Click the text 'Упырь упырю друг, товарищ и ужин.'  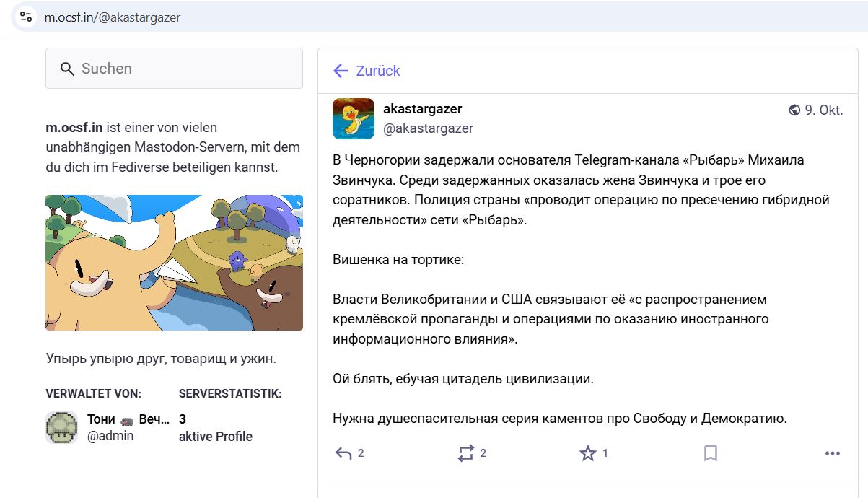(x=161, y=359)
